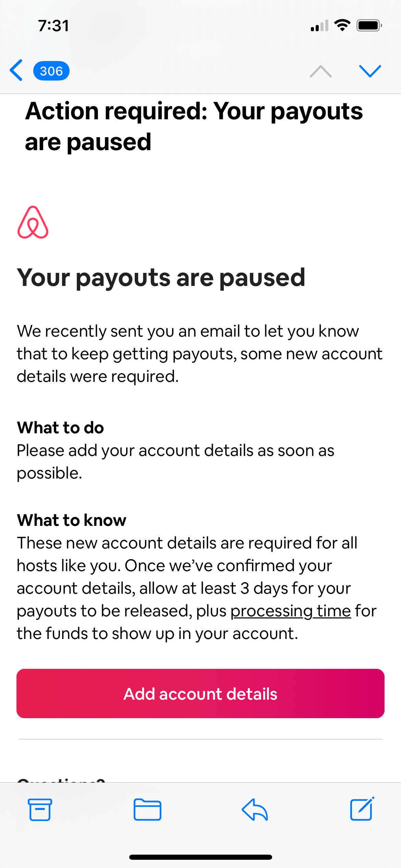401x868 pixels.
Task: Go to previous message with up arrow
Action: (x=320, y=71)
